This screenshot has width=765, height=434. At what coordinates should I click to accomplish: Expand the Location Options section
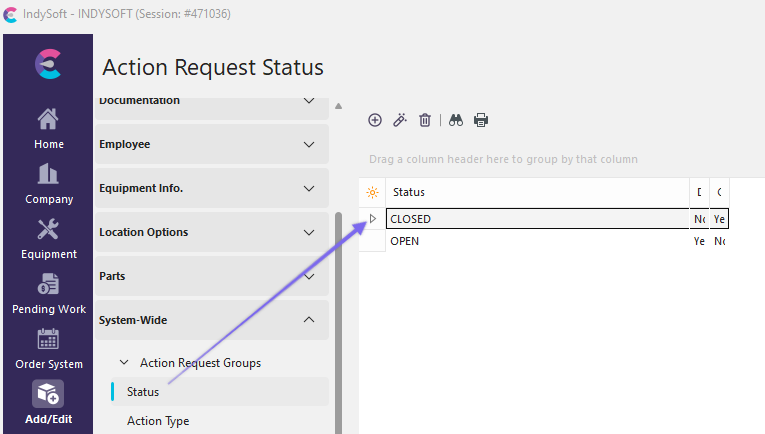[212, 232]
